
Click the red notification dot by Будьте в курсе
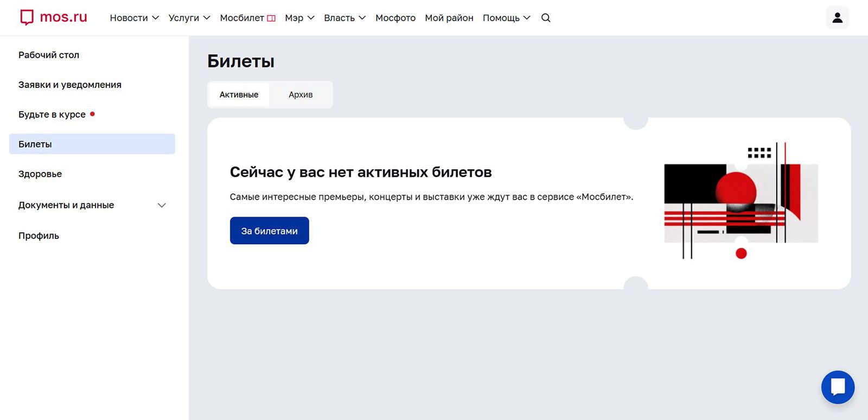click(92, 114)
